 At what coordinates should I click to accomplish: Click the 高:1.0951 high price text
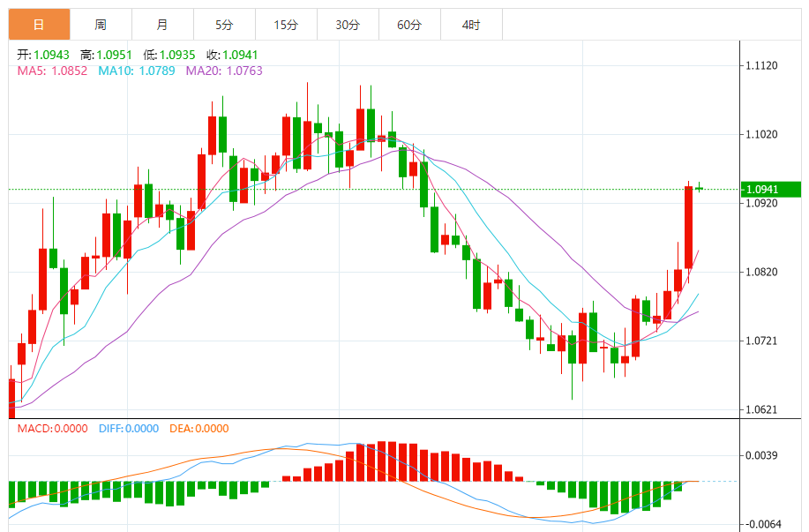[106, 55]
